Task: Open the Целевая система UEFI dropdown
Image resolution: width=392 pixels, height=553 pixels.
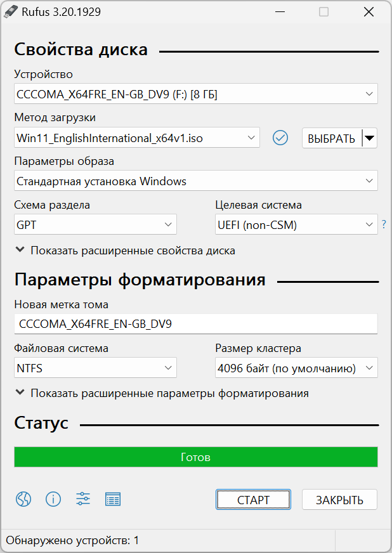Action: coord(296,224)
